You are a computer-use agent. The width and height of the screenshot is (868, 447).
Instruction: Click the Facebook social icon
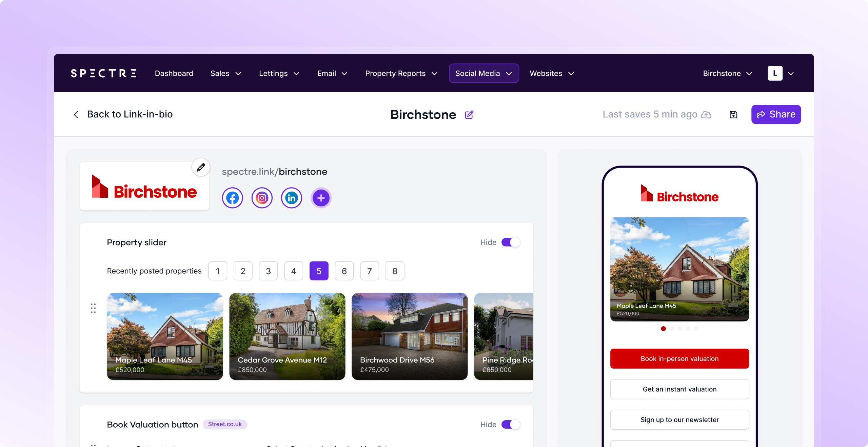click(232, 198)
